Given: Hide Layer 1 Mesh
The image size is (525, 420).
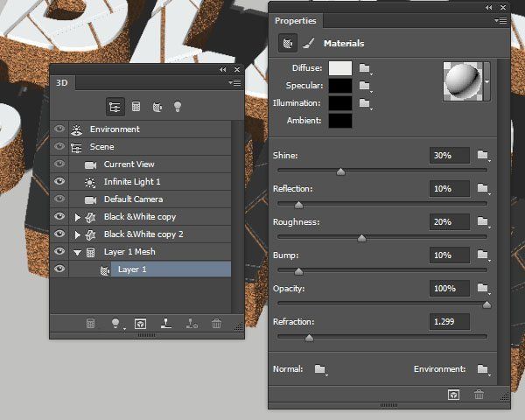Looking at the screenshot, I should [59, 251].
